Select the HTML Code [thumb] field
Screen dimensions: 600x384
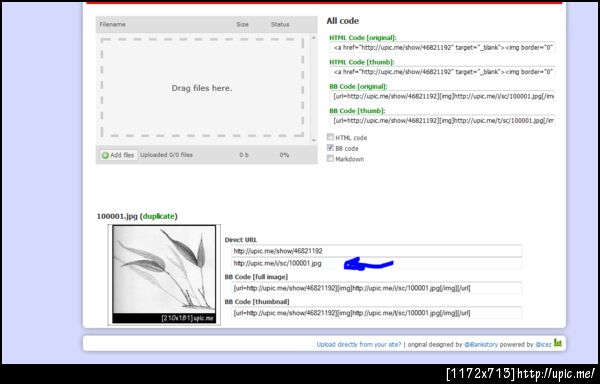[442, 72]
